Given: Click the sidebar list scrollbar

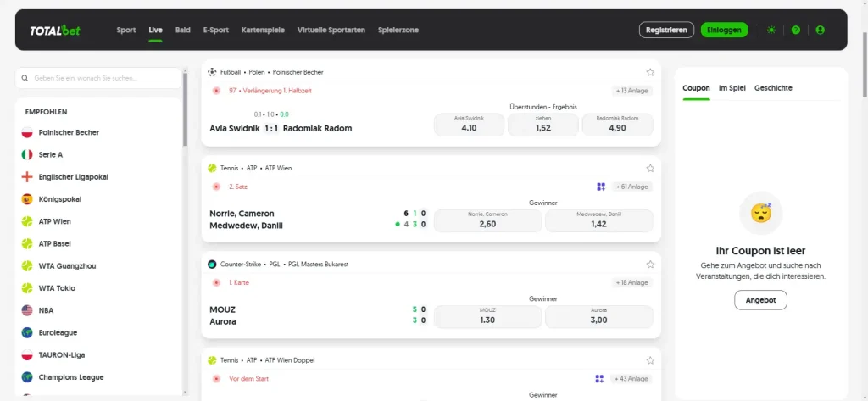Looking at the screenshot, I should click(x=186, y=111).
